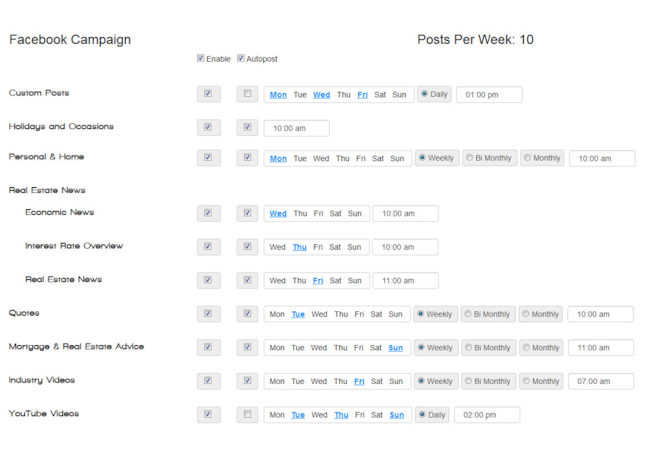Select Bi Monthly for Personal & Home
660x450 pixels.
490,158
